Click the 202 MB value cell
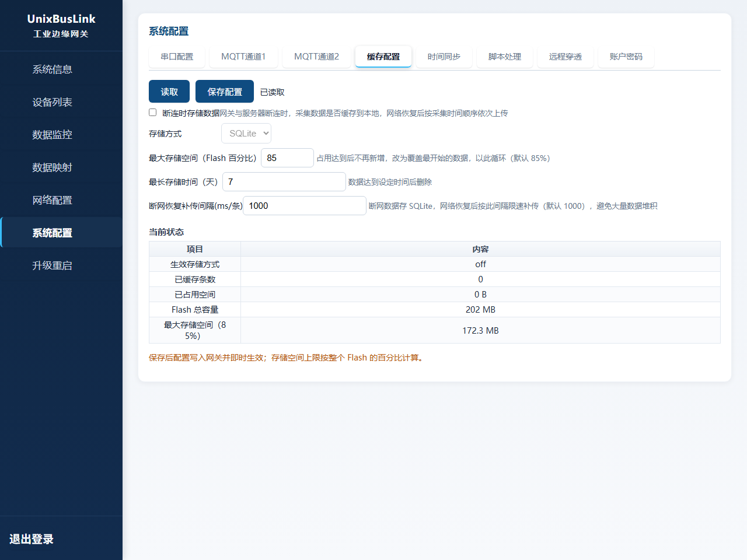This screenshot has height=560, width=747. [x=480, y=310]
